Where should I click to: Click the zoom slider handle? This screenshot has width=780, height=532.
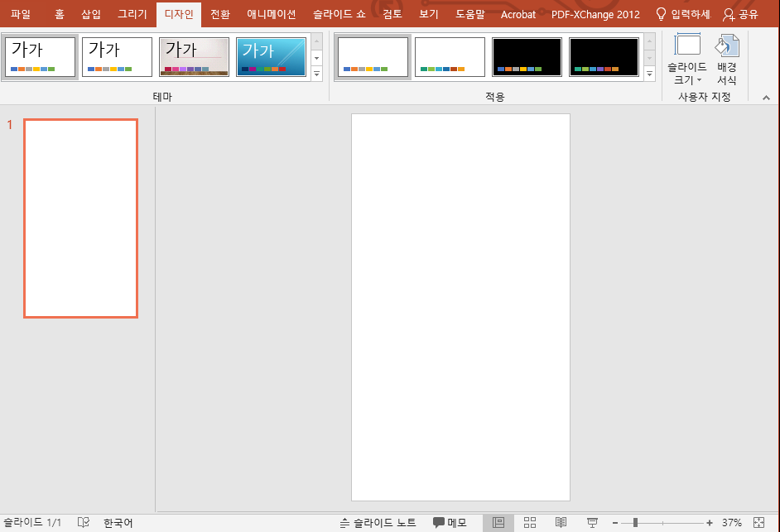pos(635,523)
